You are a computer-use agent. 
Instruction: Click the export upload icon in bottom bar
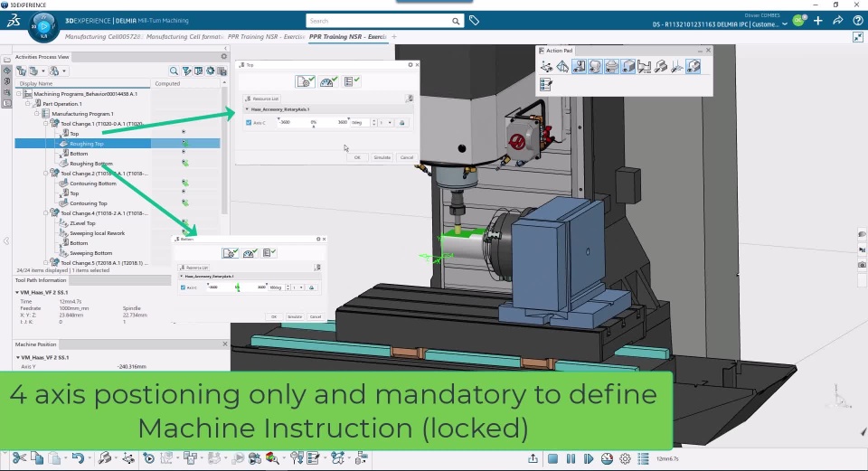533,459
